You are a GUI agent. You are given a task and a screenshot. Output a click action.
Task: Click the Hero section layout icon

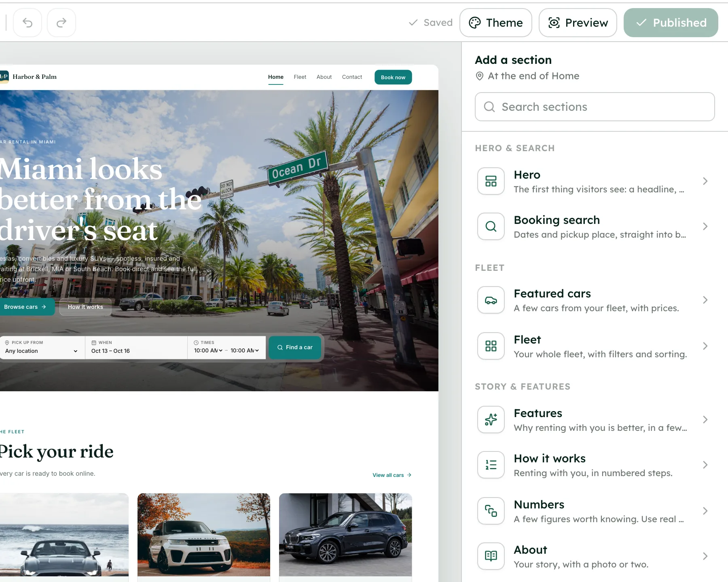[x=491, y=181]
